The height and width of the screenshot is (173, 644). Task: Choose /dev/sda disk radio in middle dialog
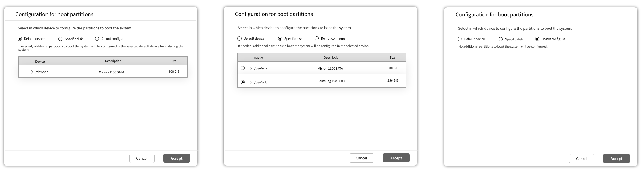[243, 68]
